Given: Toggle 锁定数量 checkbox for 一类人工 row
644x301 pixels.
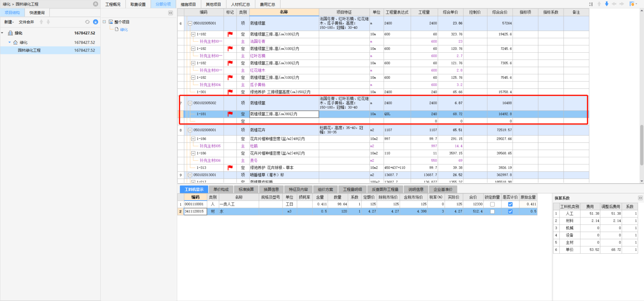Looking at the screenshot, I should click(492, 204).
